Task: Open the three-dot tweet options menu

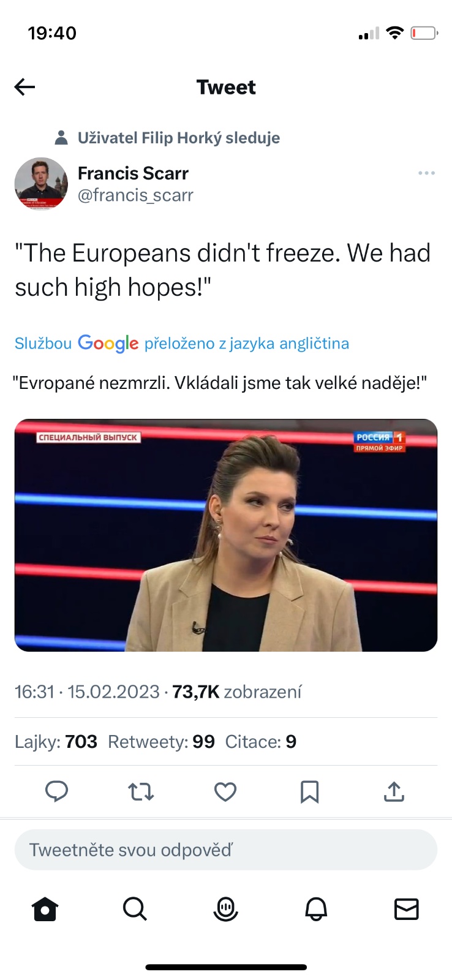Action: pyautogui.click(x=426, y=173)
